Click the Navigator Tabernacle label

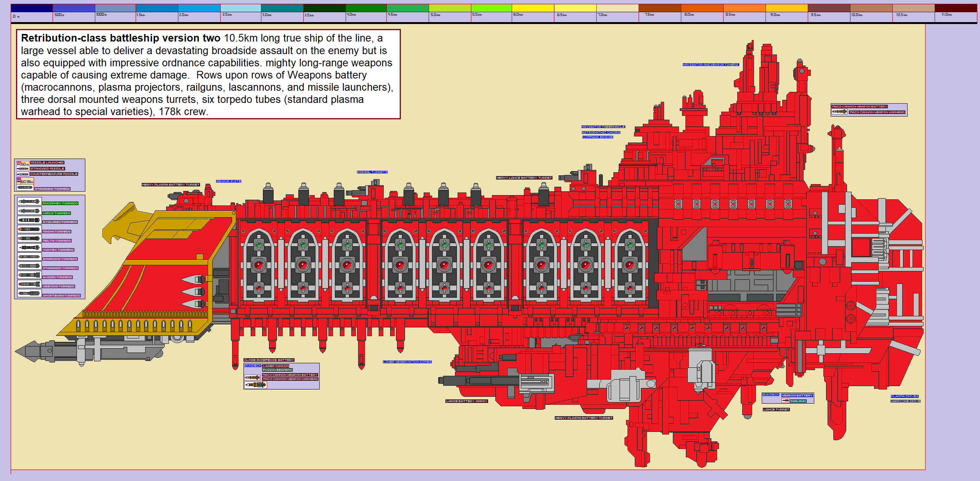603,127
